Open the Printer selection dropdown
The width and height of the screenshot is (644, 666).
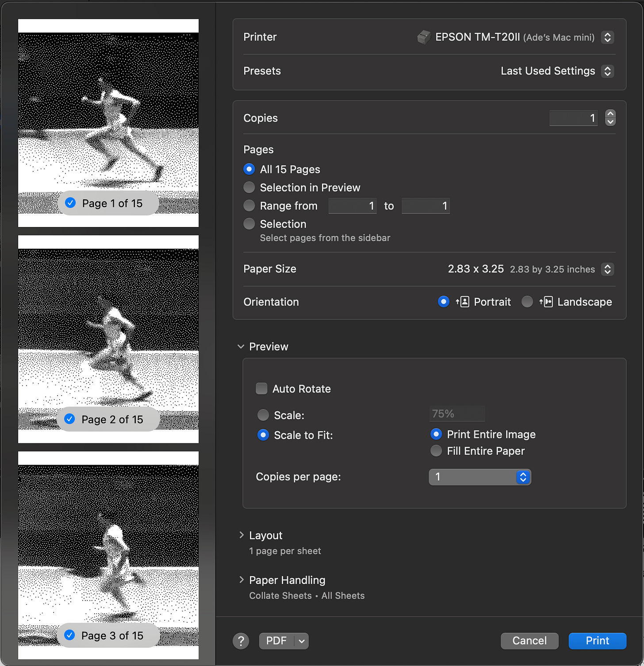pos(608,37)
